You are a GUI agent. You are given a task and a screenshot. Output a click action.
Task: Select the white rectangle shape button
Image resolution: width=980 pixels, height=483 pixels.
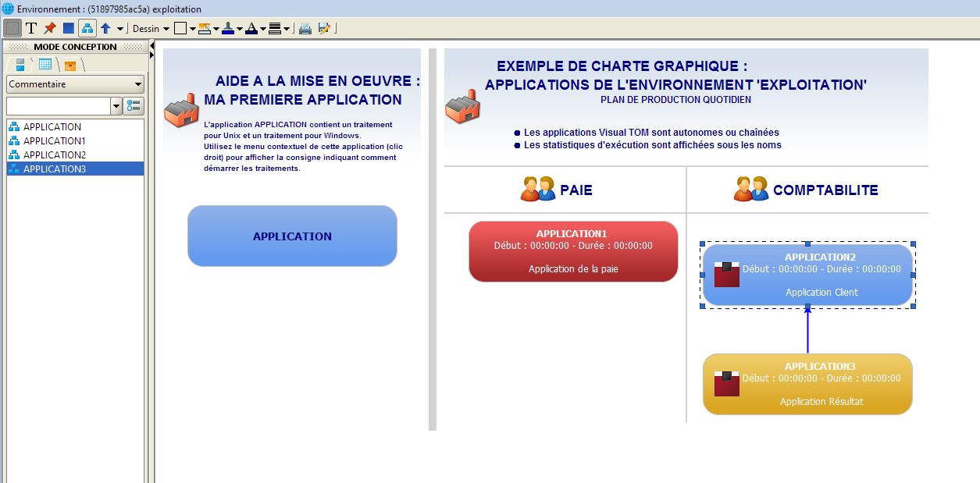(x=180, y=28)
